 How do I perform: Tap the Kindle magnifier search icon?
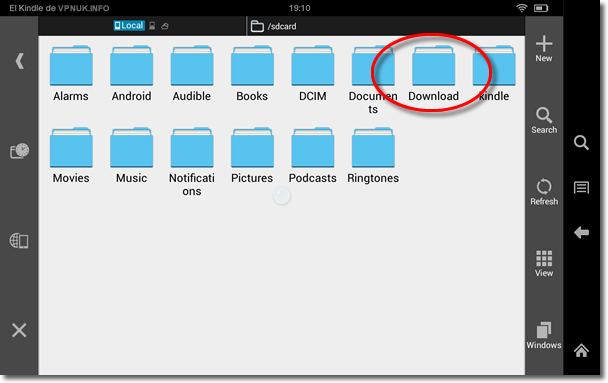581,143
